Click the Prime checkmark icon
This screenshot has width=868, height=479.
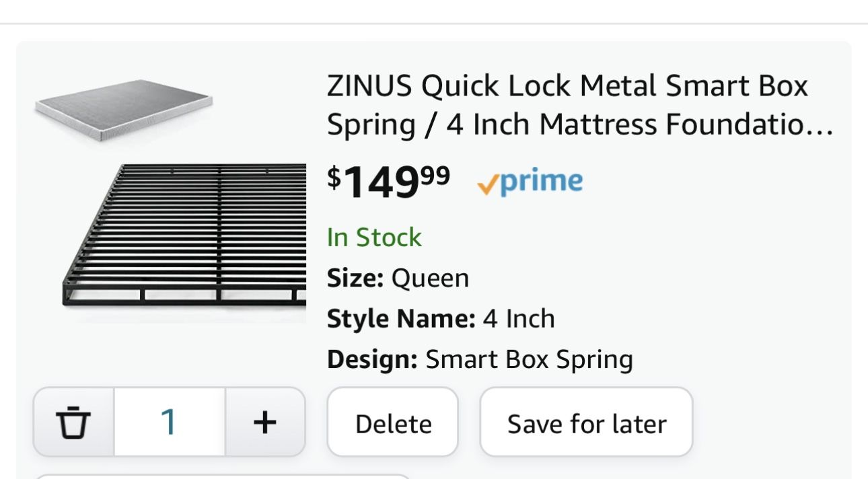point(487,183)
